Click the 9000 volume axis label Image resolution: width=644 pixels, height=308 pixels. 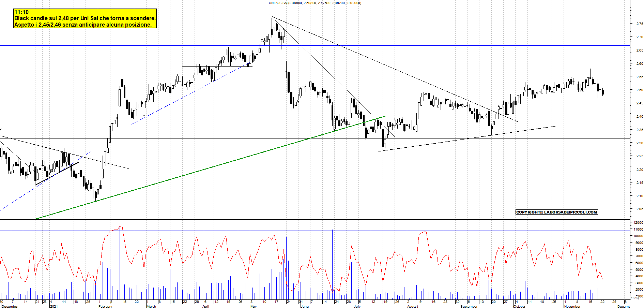(639, 243)
